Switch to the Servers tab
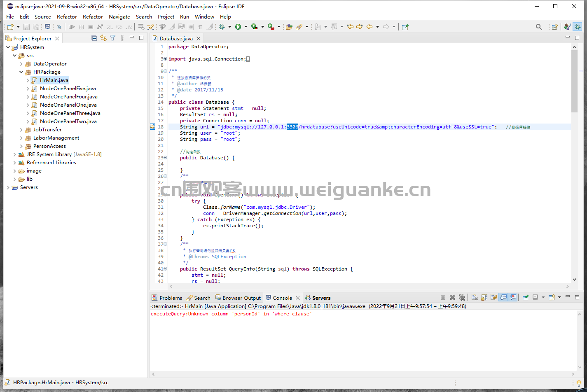The width and height of the screenshot is (587, 392). [x=318, y=298]
